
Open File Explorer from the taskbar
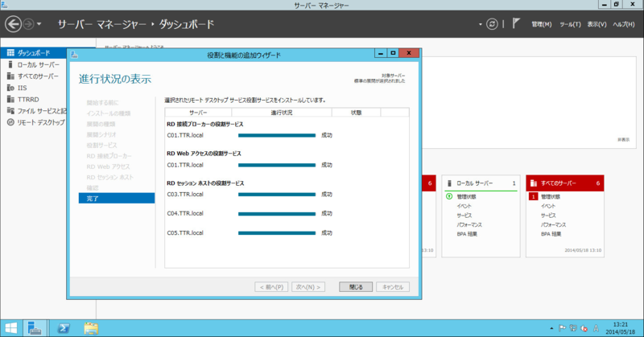click(91, 328)
